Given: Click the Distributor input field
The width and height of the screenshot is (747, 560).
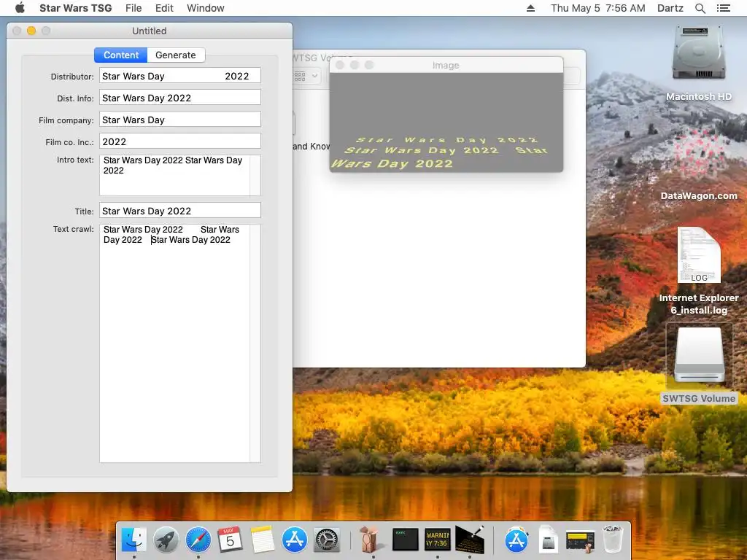Looking at the screenshot, I should pyautogui.click(x=180, y=76).
